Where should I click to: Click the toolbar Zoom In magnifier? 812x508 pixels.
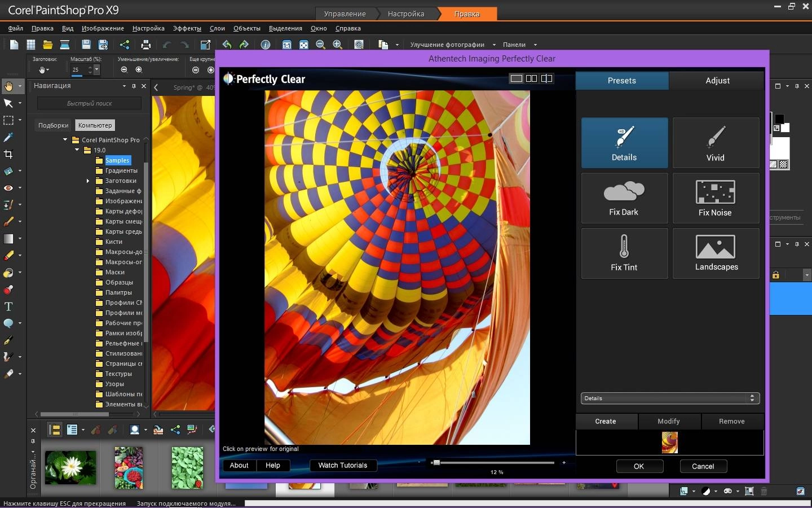point(338,45)
